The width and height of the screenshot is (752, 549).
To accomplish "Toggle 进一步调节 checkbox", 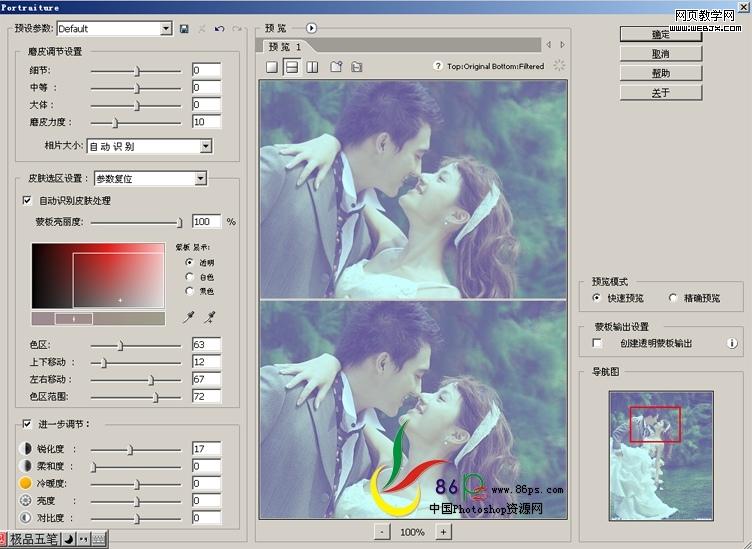I will (x=27, y=424).
